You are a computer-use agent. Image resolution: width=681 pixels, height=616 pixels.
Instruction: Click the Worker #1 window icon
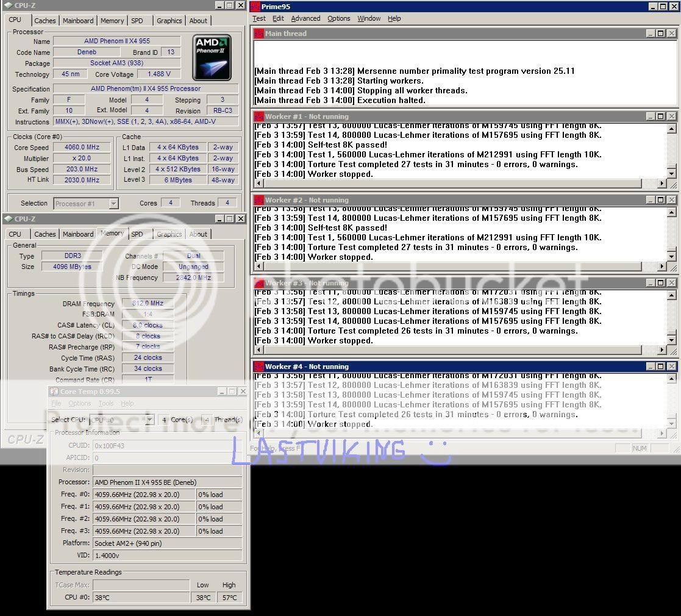pos(258,116)
